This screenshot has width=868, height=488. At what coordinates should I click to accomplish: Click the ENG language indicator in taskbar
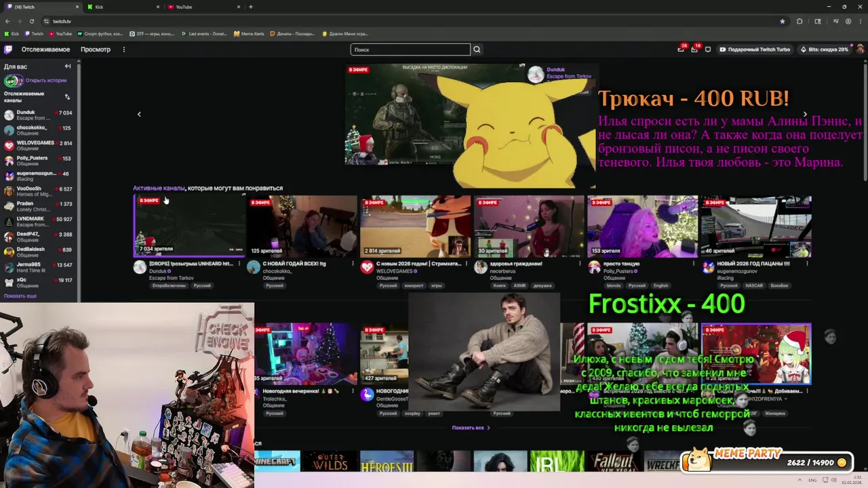812,480
